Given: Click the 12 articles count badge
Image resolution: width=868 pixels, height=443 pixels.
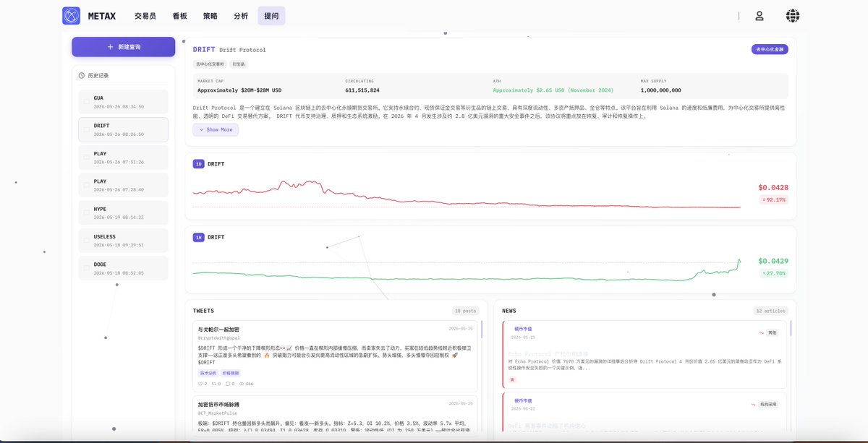Looking at the screenshot, I should coord(770,311).
